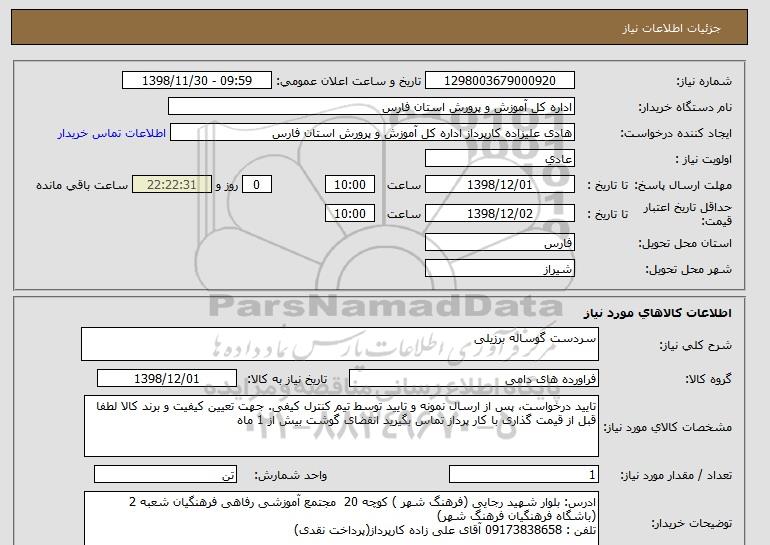Screen dimensions: 770x545
Task: Click the general description field سردست گوساله برزیلی
Action: click(340, 344)
